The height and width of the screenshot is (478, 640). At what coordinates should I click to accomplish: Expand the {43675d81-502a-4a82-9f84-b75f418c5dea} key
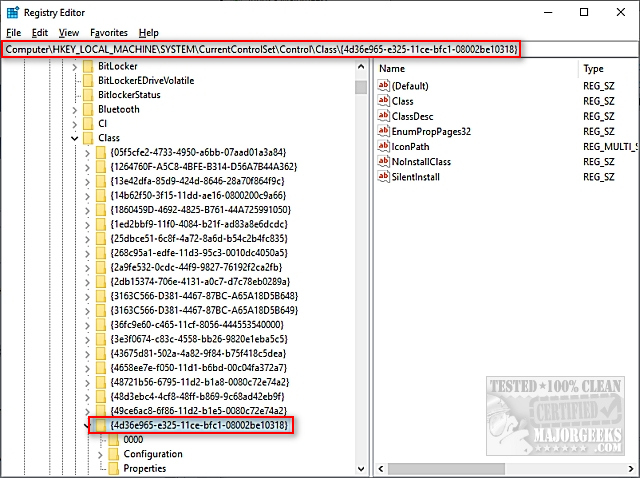click(87, 354)
